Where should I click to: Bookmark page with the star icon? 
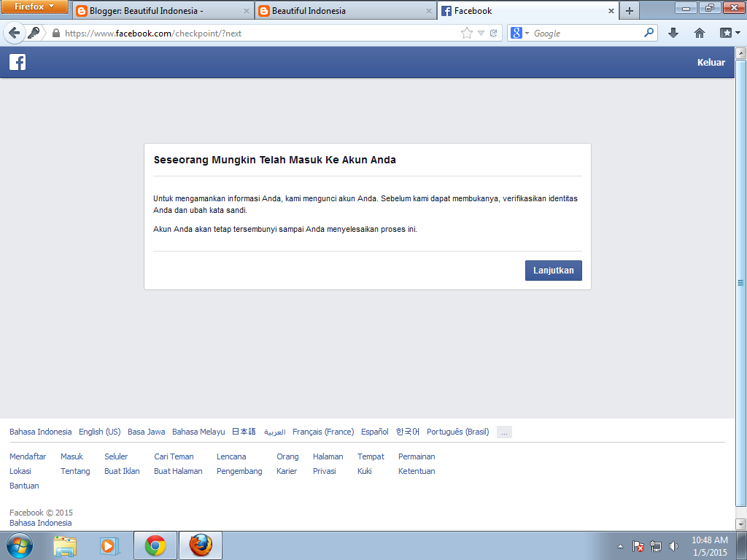pos(467,33)
